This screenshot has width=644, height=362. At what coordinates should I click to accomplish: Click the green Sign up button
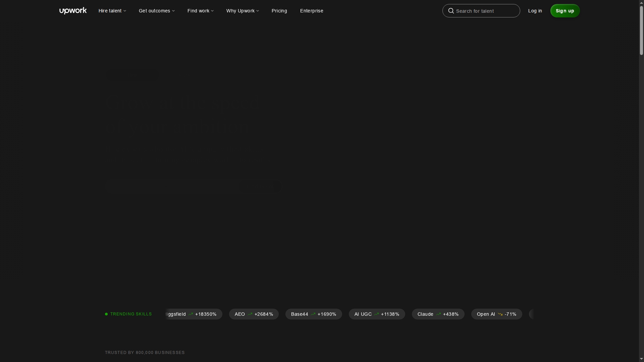pyautogui.click(x=565, y=11)
